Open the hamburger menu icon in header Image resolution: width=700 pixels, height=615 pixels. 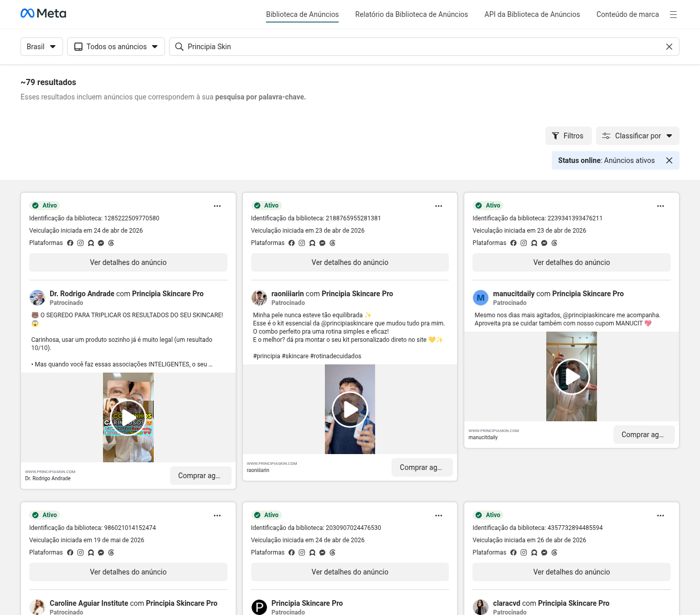tap(673, 15)
